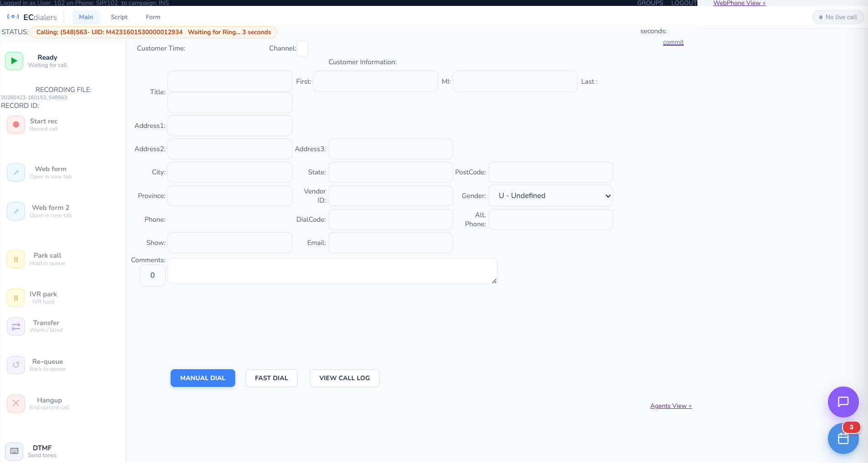
Task: Click the FAST DIAL button
Action: click(272, 378)
